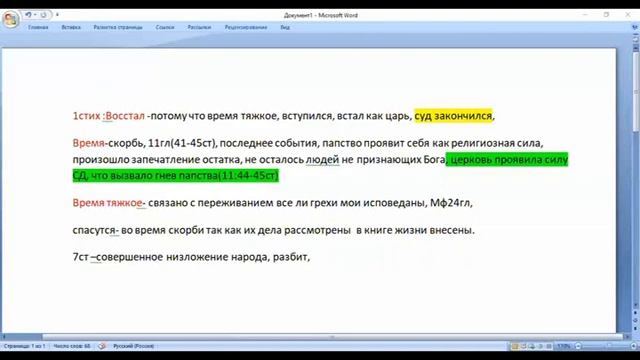Click the Redo/Repeat icon in Quick Access
This screenshot has width=640, height=360.
[43, 15]
